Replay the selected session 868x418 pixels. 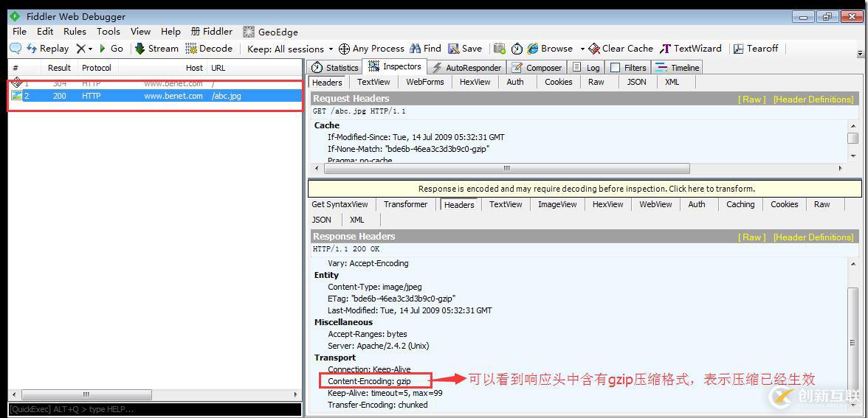tap(48, 49)
